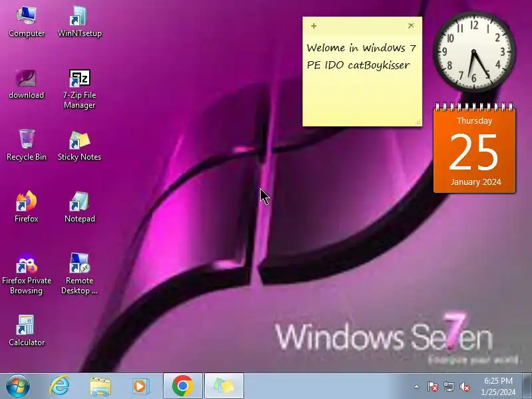Select the WinNTsetup shortcut

[x=79, y=22]
